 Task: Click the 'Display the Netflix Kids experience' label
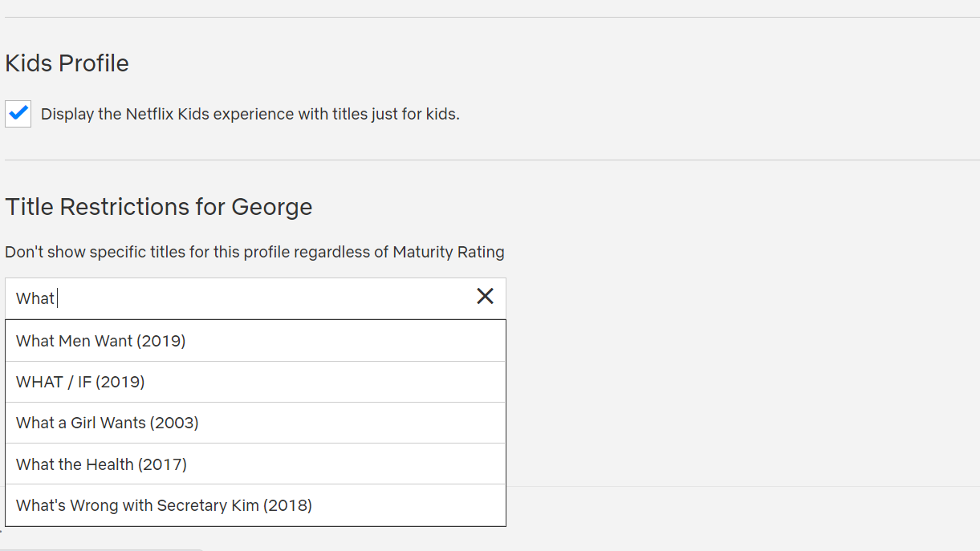250,114
